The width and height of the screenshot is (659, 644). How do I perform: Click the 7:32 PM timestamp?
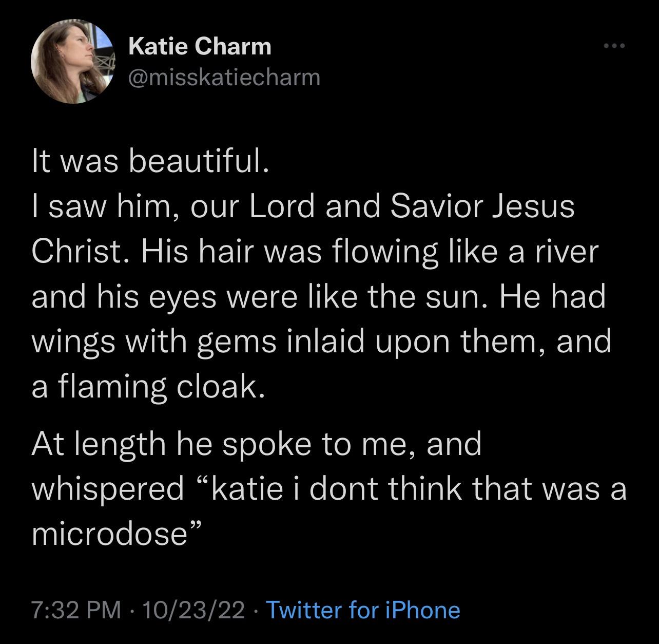[76, 610]
